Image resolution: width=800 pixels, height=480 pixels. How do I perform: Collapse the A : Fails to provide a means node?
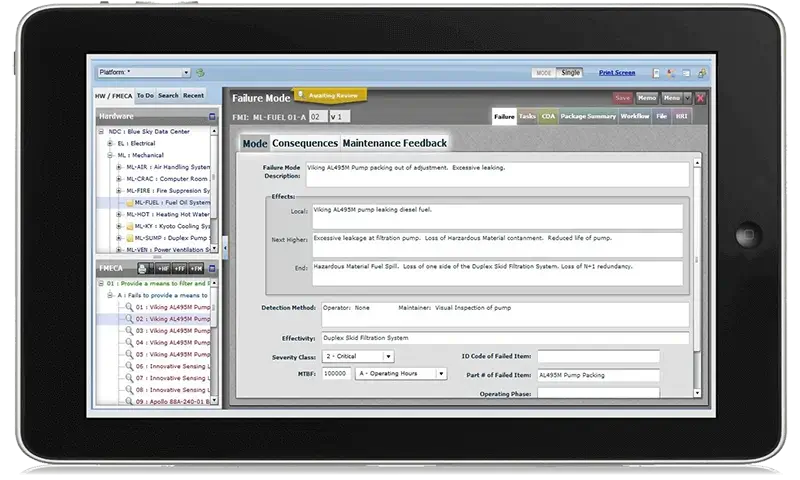click(110, 295)
